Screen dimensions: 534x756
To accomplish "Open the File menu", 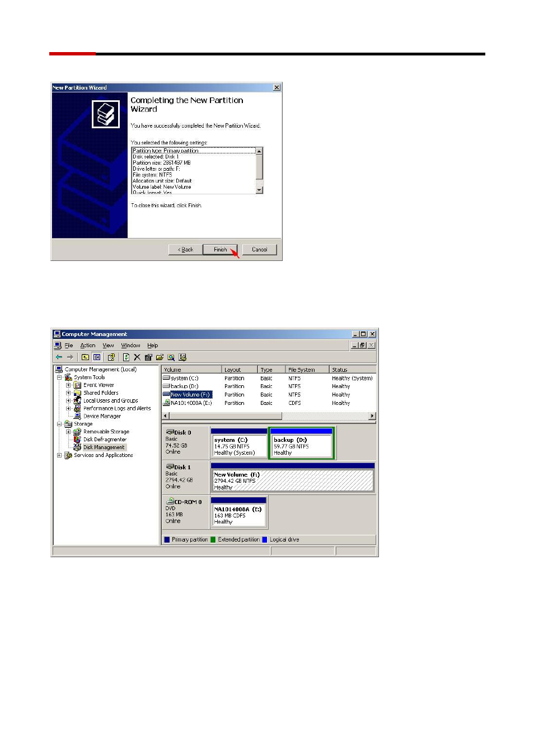I will (x=69, y=346).
